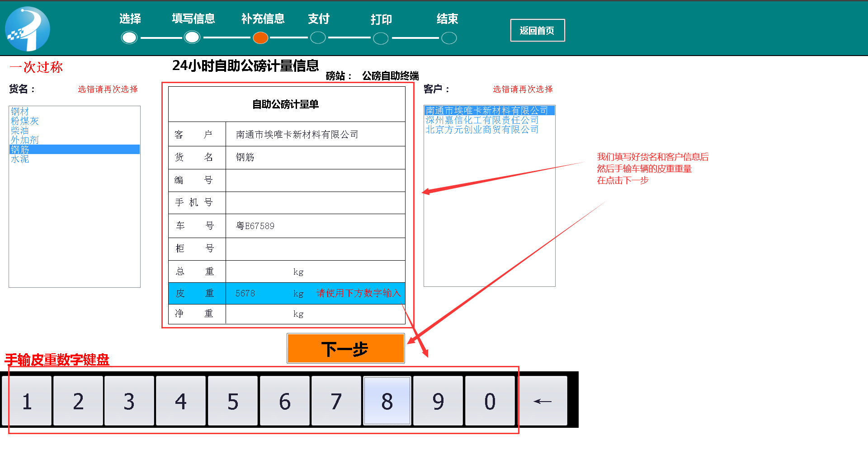The height and width of the screenshot is (454, 868).
Task: Select the 打印 step label
Action: [x=381, y=19]
